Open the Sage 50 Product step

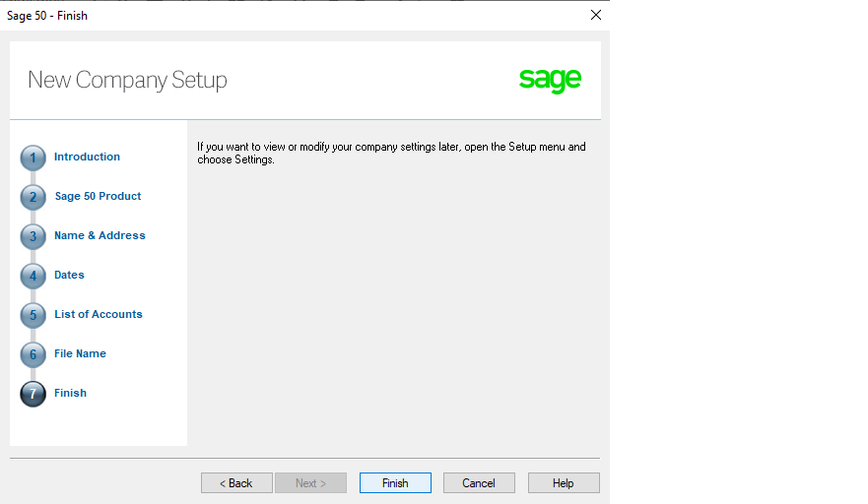98,196
